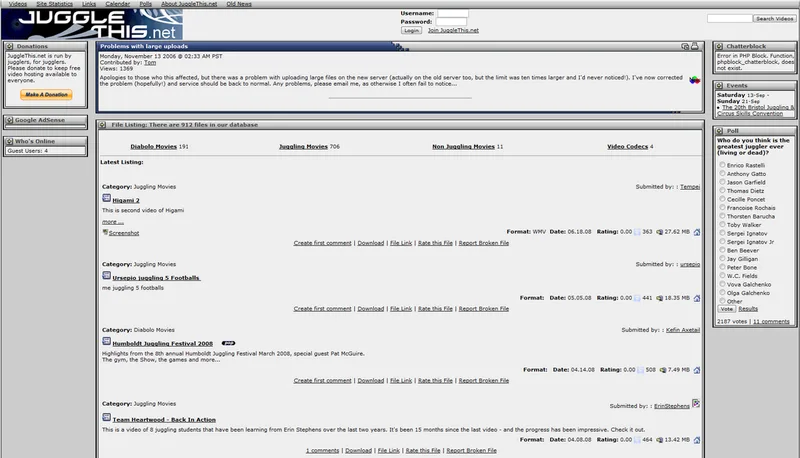Open About JuggleThis.net menu item

coord(189,4)
